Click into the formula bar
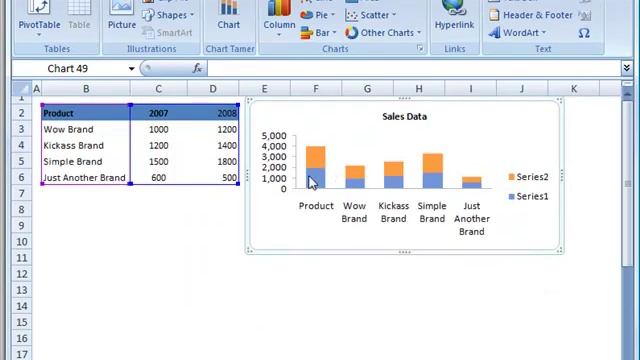 (414, 69)
